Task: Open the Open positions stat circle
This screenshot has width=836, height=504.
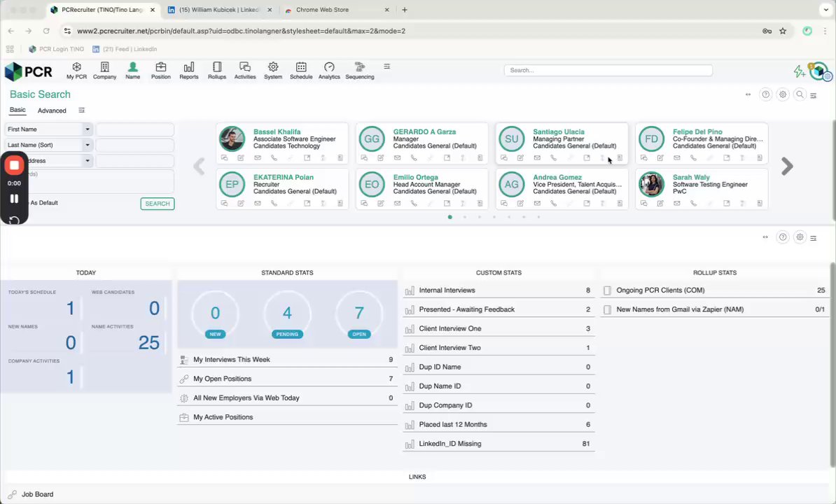Action: coord(359,315)
